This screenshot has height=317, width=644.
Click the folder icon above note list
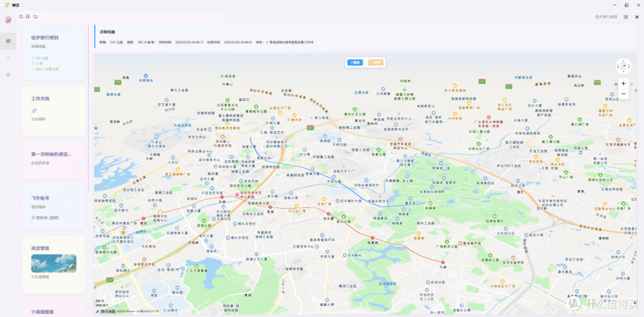pos(36,17)
